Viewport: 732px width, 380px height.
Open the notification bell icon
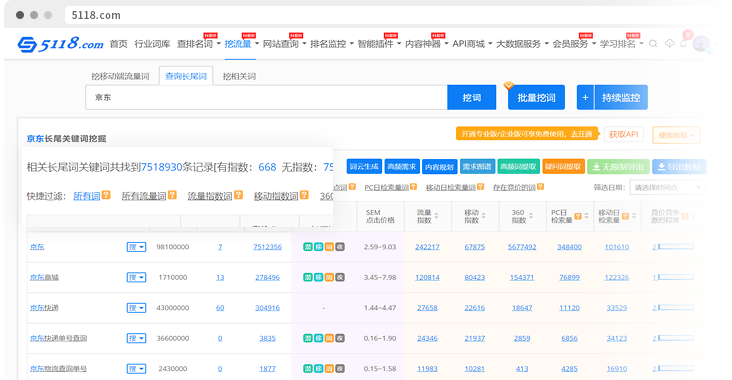683,43
